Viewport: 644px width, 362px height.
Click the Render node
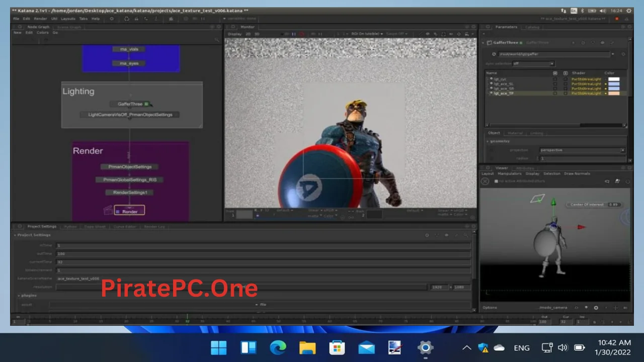click(129, 211)
